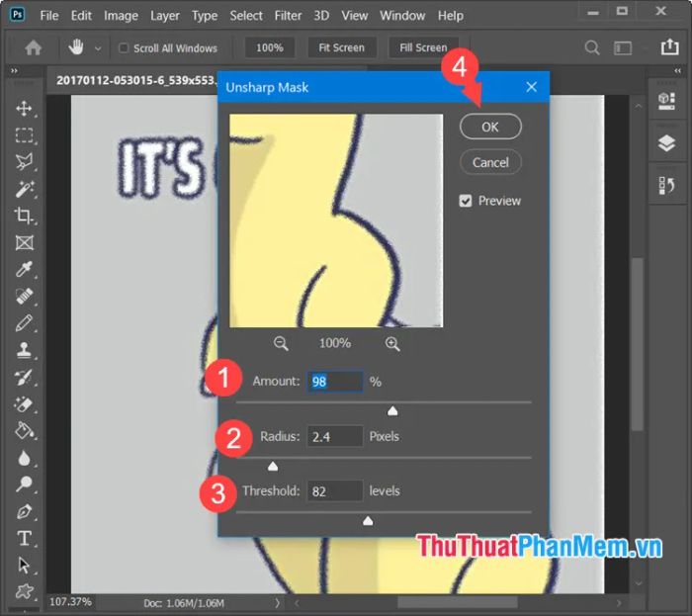Click the Fill Screen button

[423, 47]
